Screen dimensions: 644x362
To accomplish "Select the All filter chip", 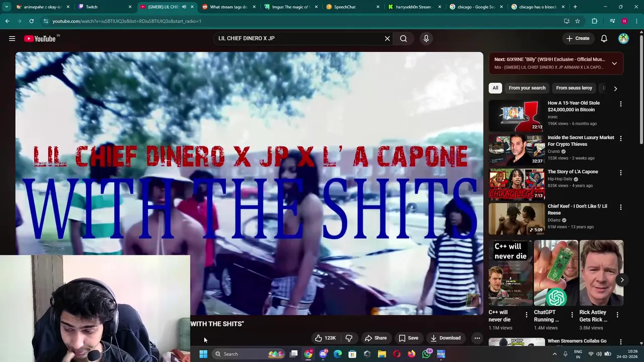I will [x=495, y=88].
